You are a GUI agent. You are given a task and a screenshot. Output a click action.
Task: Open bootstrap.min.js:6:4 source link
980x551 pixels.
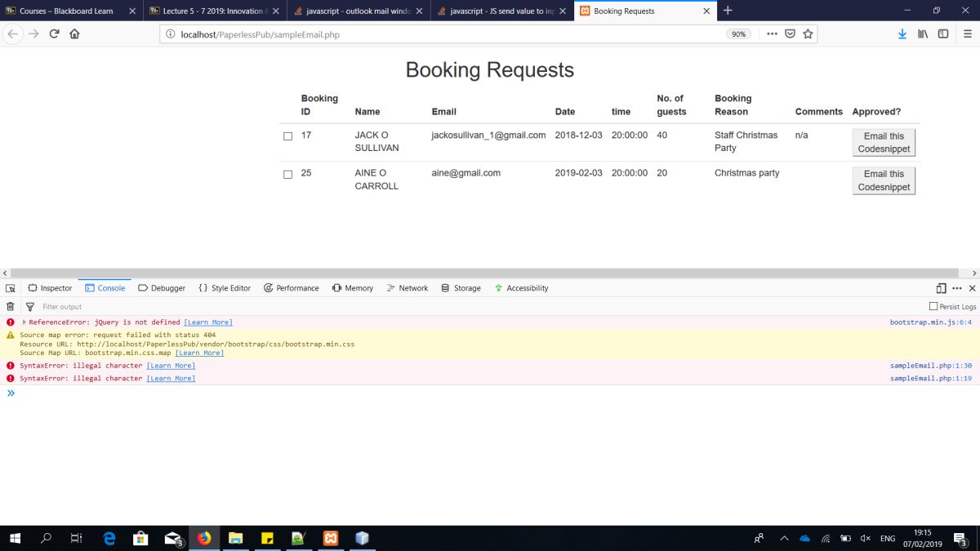933,322
